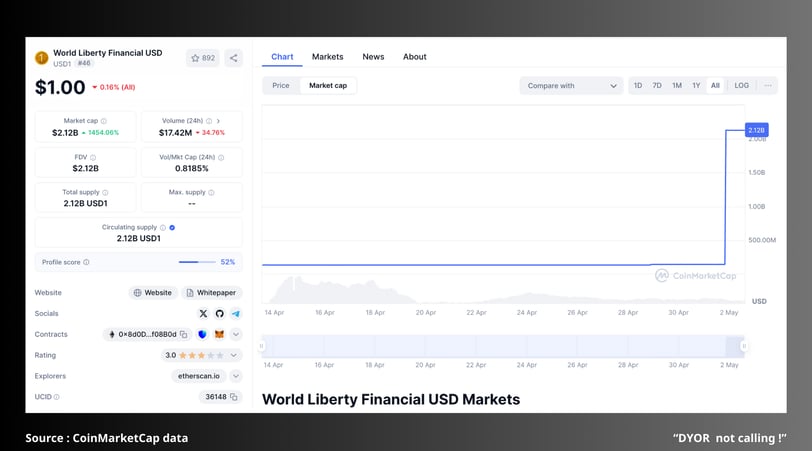
Task: Click the UCID info icon
Action: [x=56, y=397]
